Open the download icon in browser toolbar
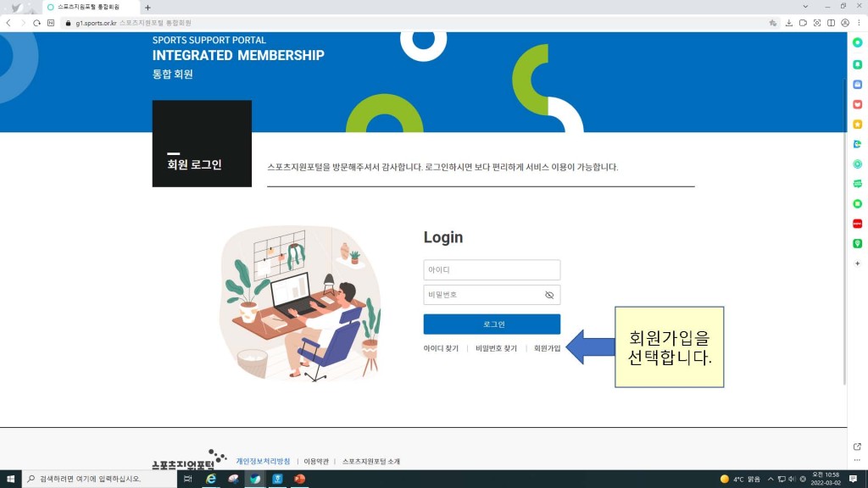This screenshot has height=488, width=868. 788,23
